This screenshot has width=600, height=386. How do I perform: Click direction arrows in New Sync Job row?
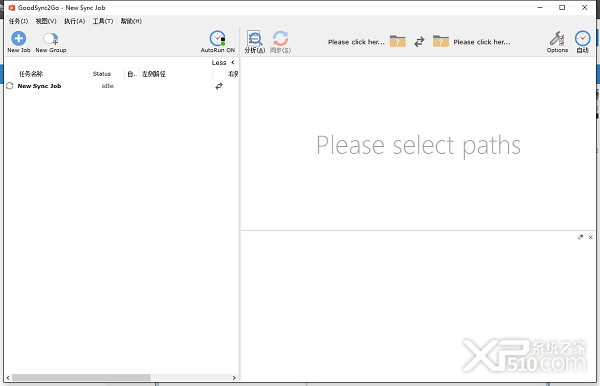(218, 86)
